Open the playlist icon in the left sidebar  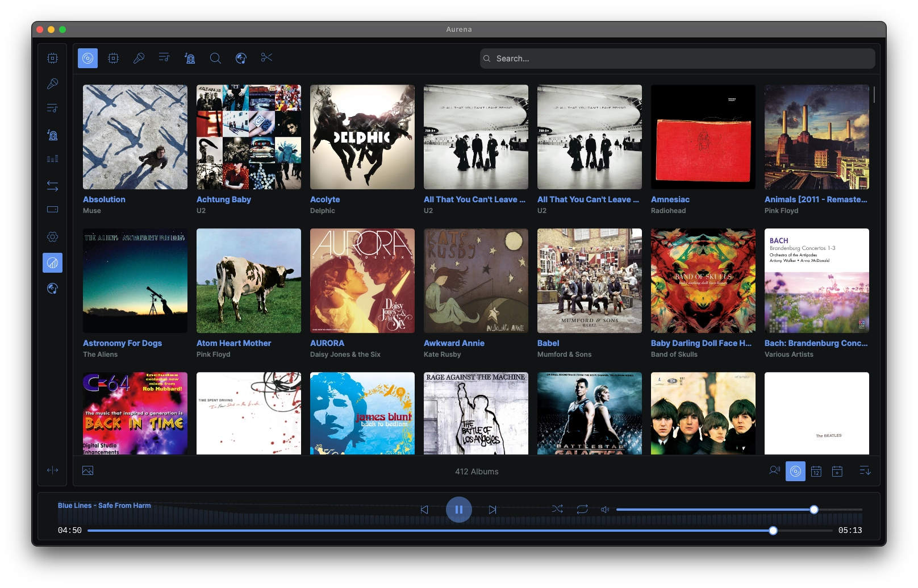[x=52, y=109]
